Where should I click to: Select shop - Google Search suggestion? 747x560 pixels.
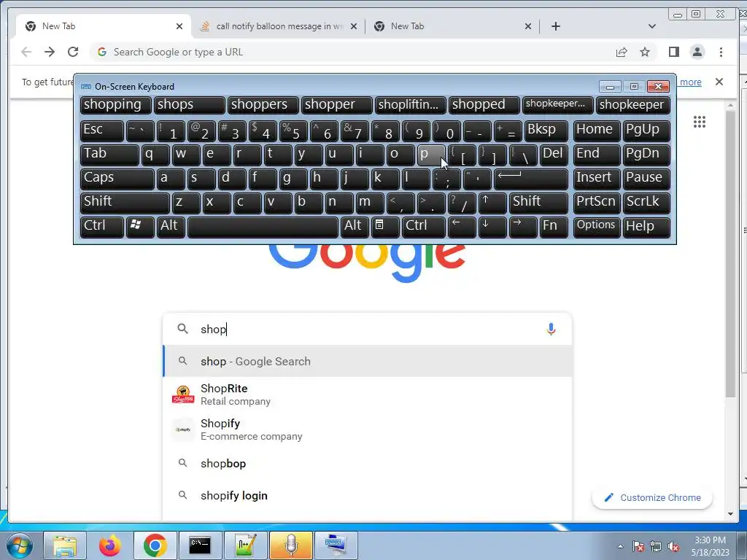pos(368,362)
